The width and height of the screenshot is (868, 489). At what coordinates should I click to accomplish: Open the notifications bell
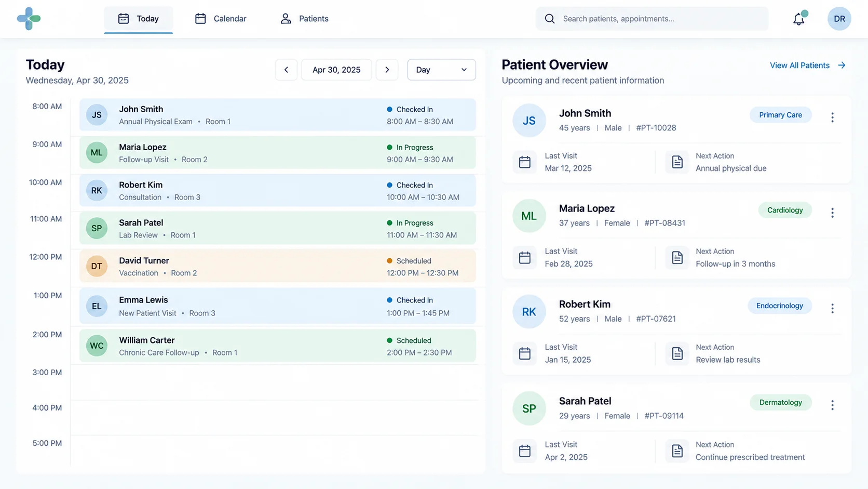799,19
